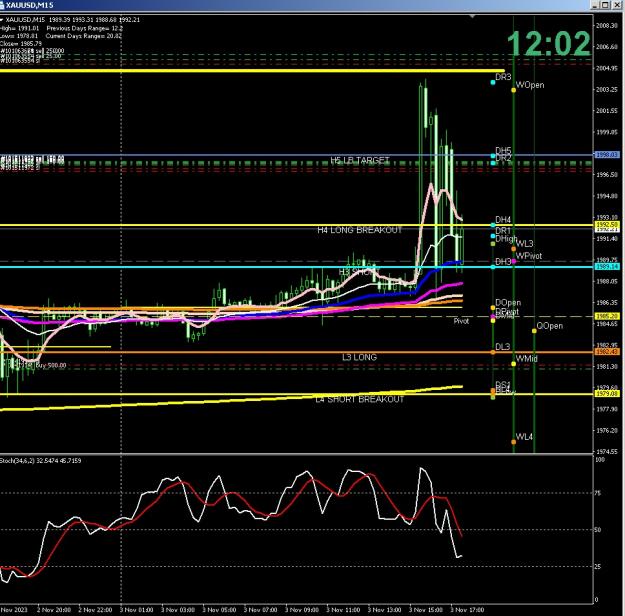Screen dimensions: 625x616
Task: Click the L3 LONG label
Action: tap(360, 357)
